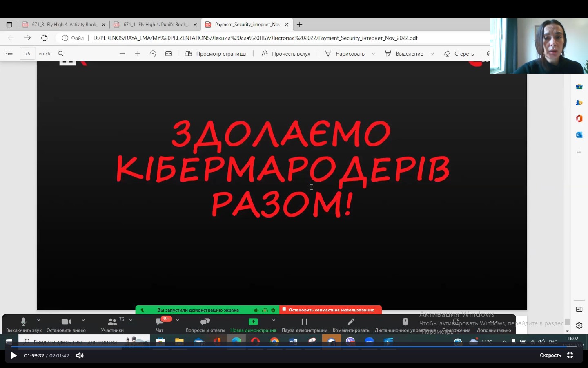The width and height of the screenshot is (588, 368).
Task: Open the microphone audio options chevron
Action: pos(39,320)
